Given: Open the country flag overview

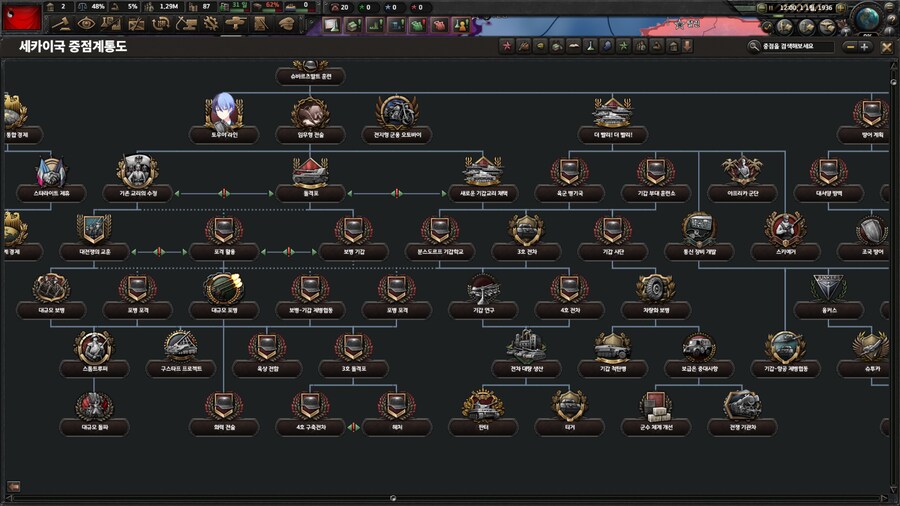Looking at the screenshot, I should 22,15.
